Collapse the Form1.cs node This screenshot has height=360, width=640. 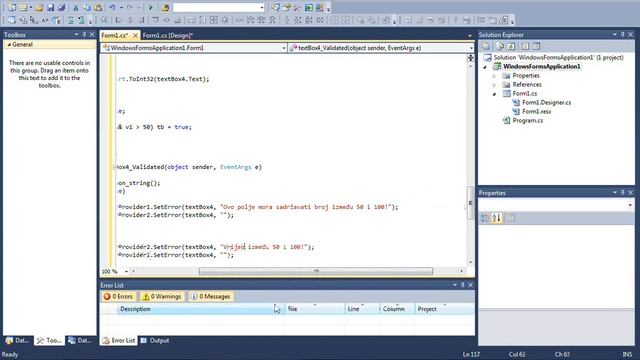click(494, 93)
